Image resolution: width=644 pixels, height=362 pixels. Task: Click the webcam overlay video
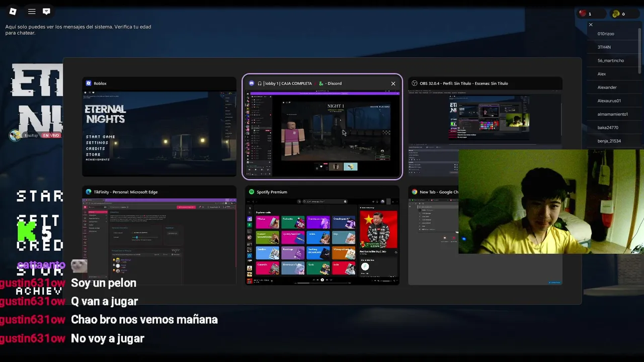click(x=551, y=201)
